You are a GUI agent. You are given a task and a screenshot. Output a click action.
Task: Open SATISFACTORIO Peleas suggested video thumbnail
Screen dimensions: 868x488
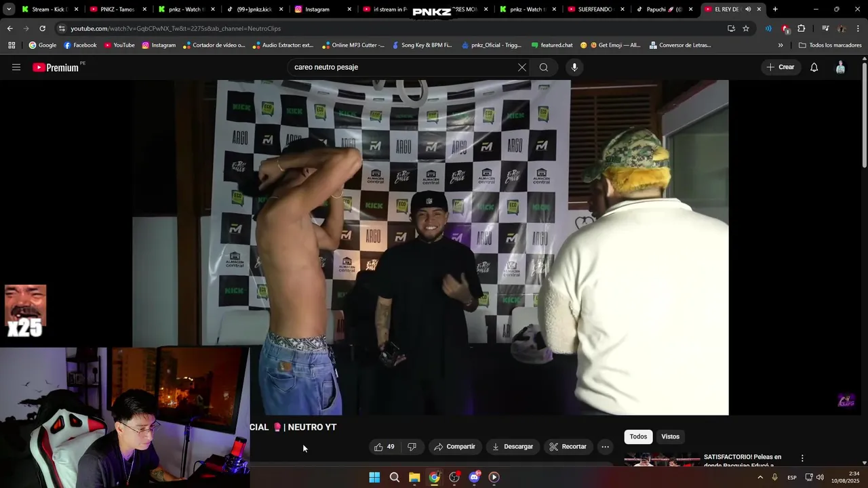tap(662, 460)
